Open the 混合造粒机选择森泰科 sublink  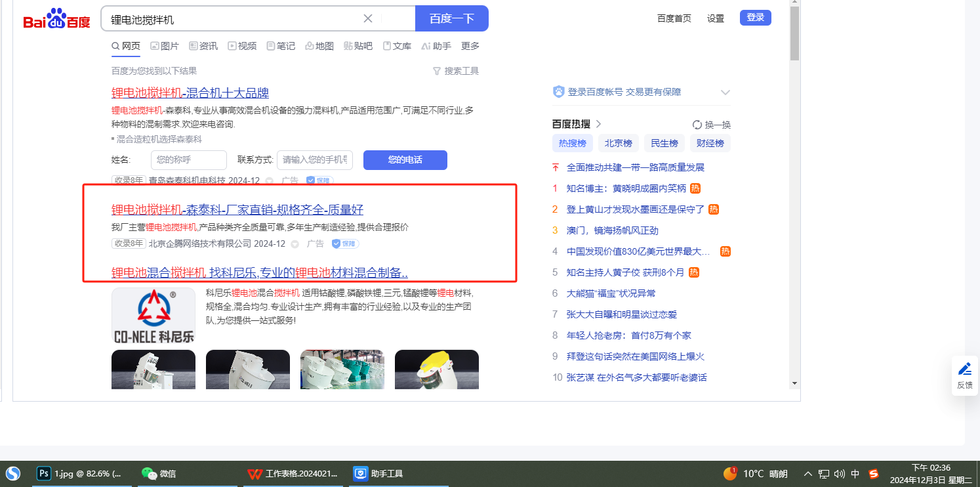[159, 139]
